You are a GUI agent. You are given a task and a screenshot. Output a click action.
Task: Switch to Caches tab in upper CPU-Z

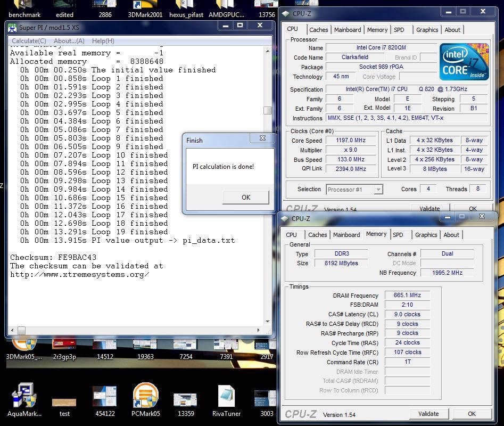click(319, 30)
